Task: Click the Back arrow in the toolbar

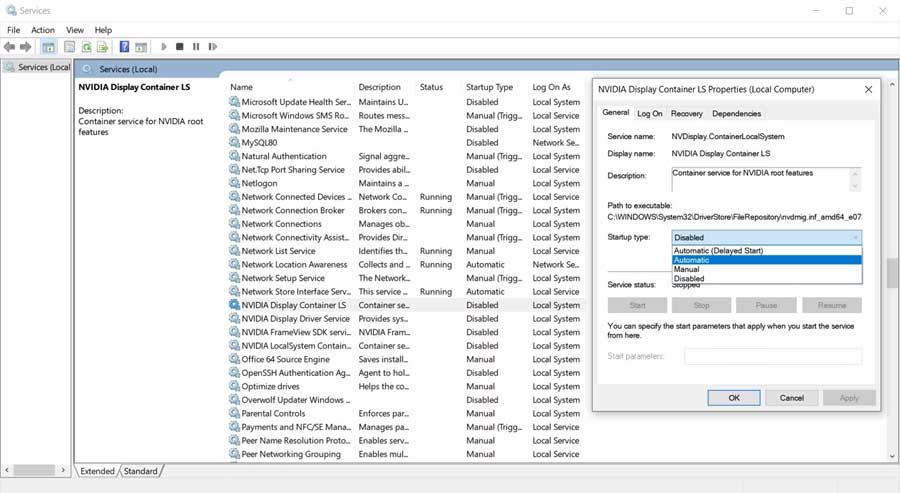Action: pyautogui.click(x=10, y=47)
